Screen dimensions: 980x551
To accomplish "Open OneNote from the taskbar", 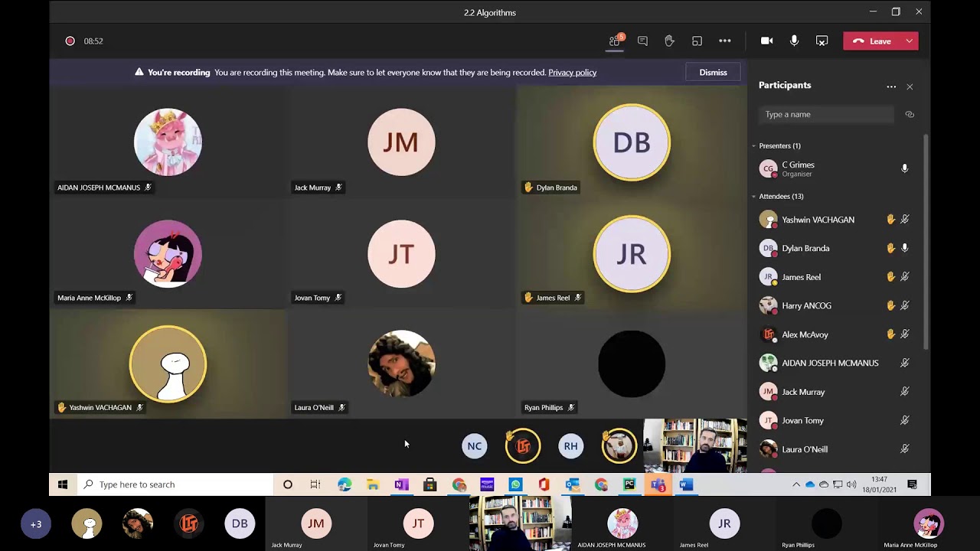I will 401,484.
